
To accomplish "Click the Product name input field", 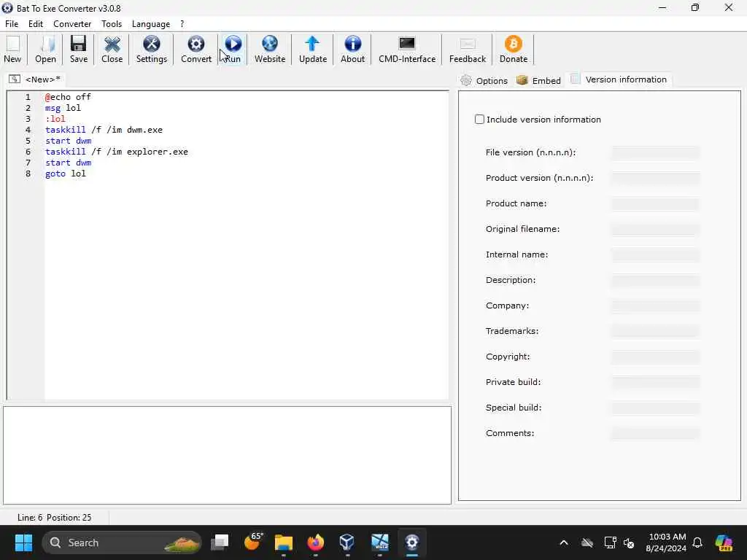I will click(x=655, y=203).
